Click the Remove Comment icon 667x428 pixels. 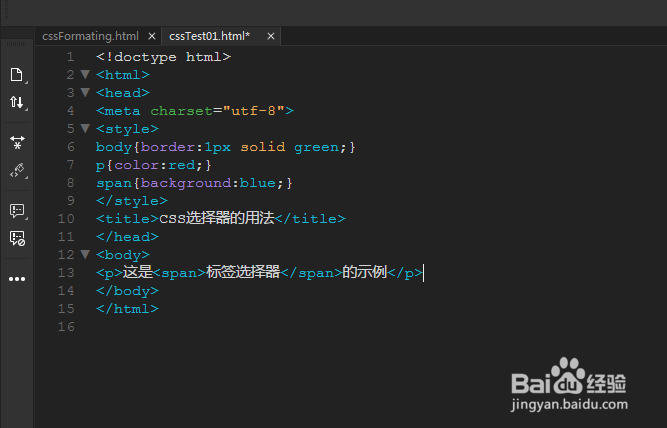tap(16, 238)
